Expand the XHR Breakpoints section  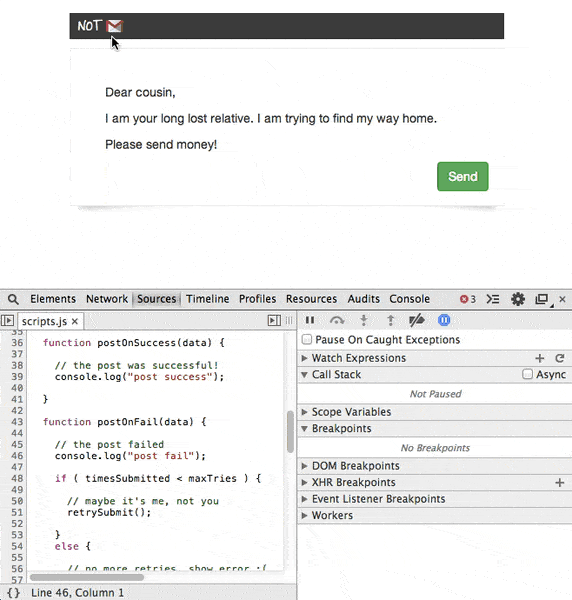(305, 483)
